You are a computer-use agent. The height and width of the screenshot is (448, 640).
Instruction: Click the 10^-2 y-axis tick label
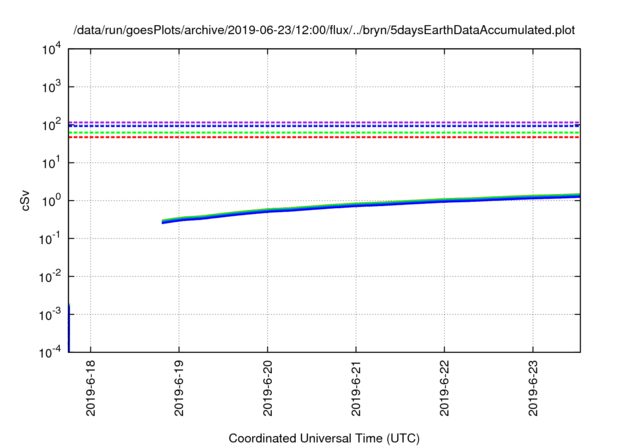point(50,277)
